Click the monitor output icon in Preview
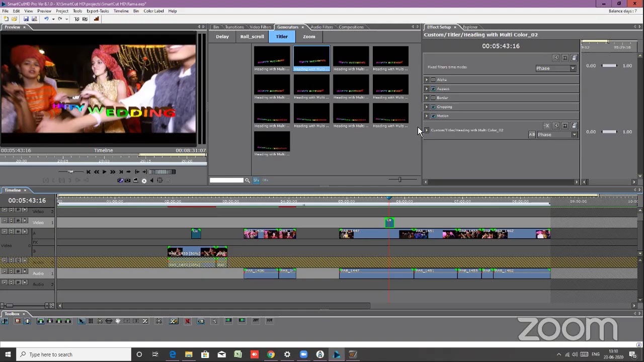 [x=136, y=180]
